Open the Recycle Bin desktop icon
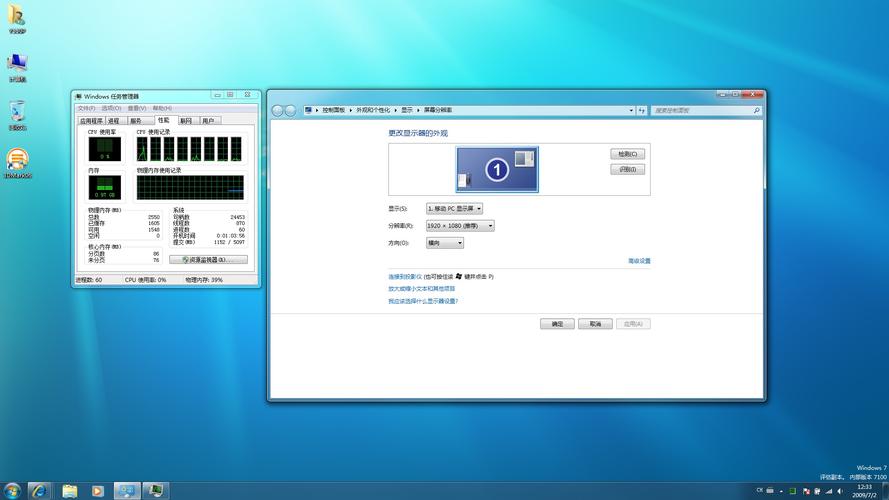 [17, 112]
